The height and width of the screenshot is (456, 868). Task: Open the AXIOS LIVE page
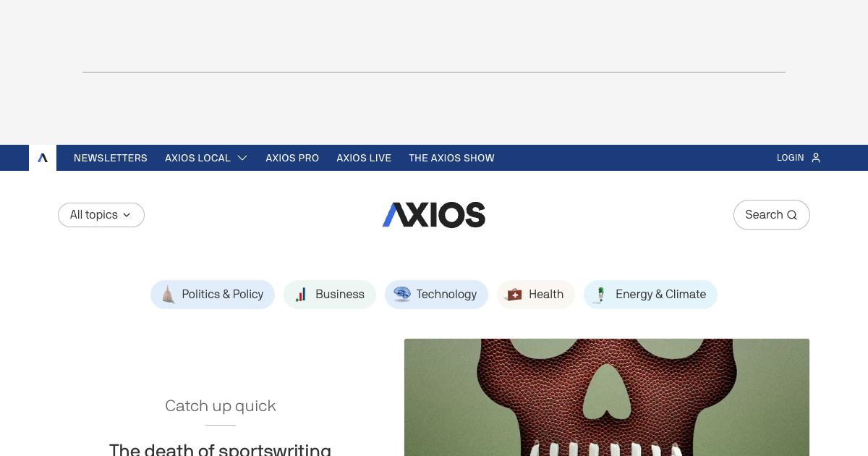click(x=364, y=158)
